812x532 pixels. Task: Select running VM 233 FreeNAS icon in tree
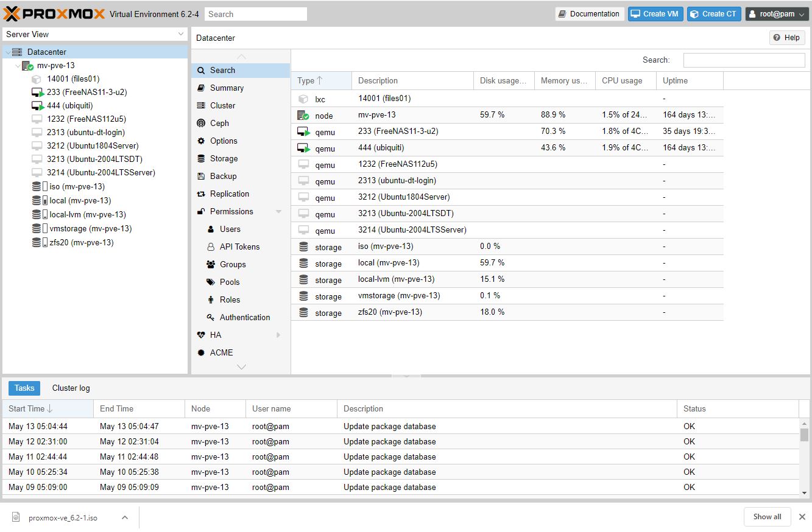pyautogui.click(x=38, y=93)
